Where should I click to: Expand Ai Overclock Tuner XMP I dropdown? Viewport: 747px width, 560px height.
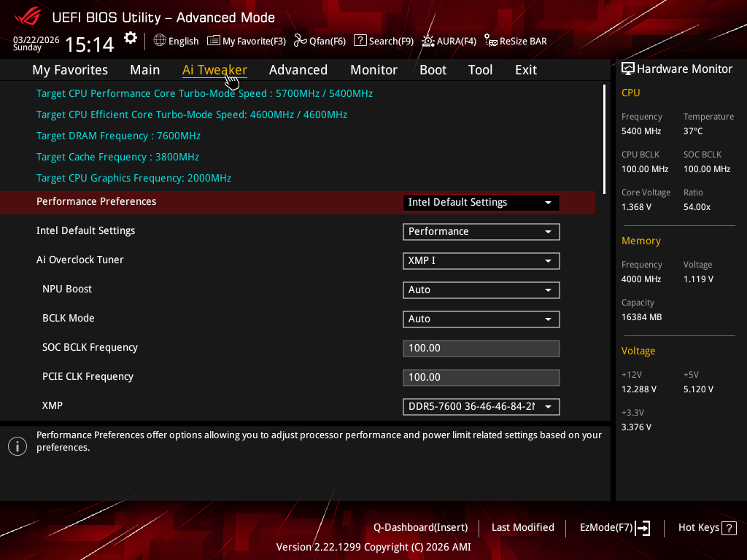(481, 260)
